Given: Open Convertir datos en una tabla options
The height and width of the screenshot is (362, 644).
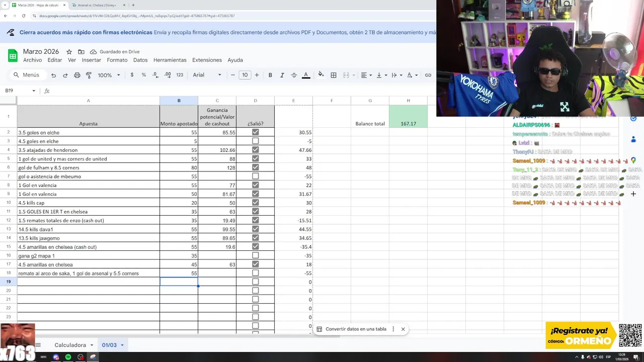Looking at the screenshot, I should click(x=393, y=329).
